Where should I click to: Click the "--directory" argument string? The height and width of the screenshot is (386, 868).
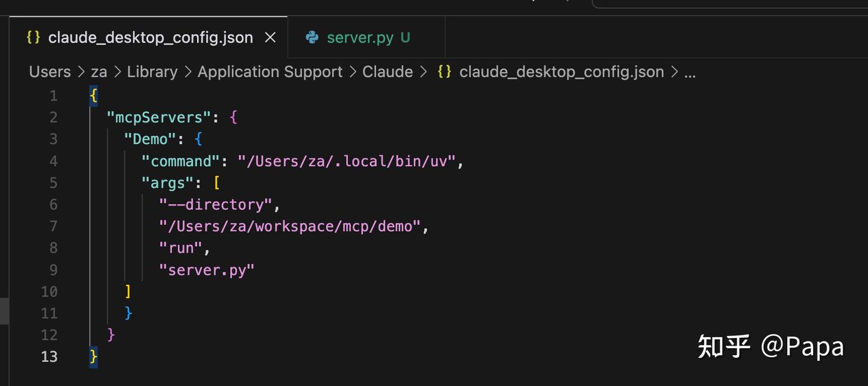(216, 204)
